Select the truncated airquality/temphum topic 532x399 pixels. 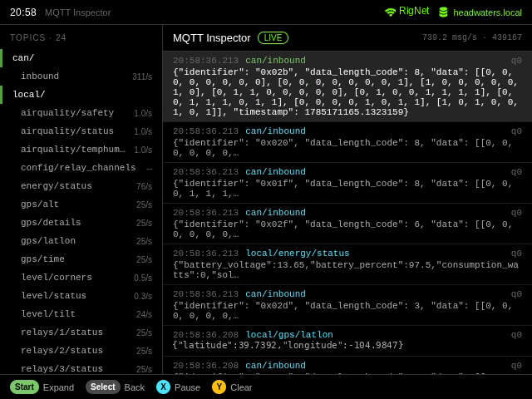coord(81,150)
